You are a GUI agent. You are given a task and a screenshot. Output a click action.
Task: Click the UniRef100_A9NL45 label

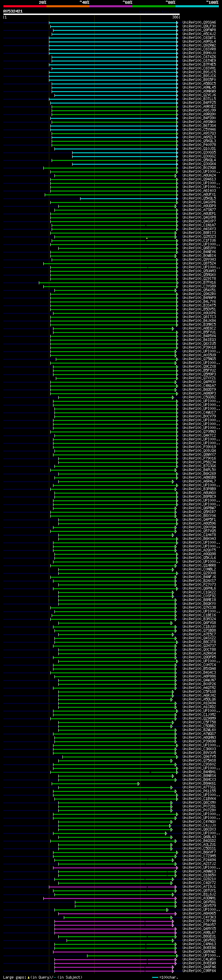(199, 88)
